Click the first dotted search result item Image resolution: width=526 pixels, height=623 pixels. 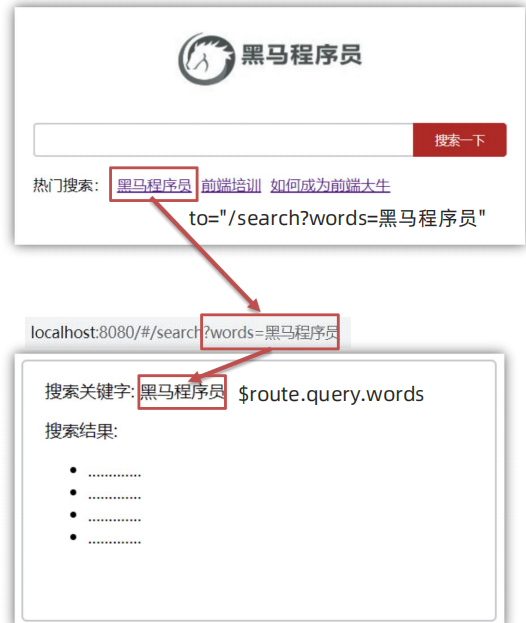coord(114,474)
